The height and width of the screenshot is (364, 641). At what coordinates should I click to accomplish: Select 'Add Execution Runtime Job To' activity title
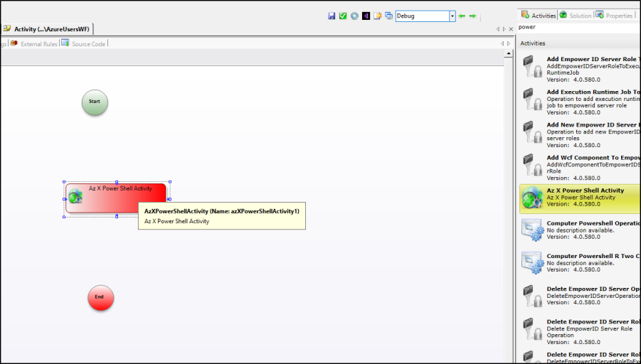(593, 92)
